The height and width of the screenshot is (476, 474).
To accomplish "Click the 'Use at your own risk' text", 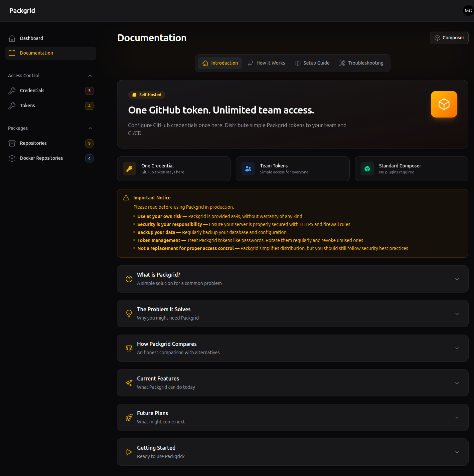I will click(159, 216).
